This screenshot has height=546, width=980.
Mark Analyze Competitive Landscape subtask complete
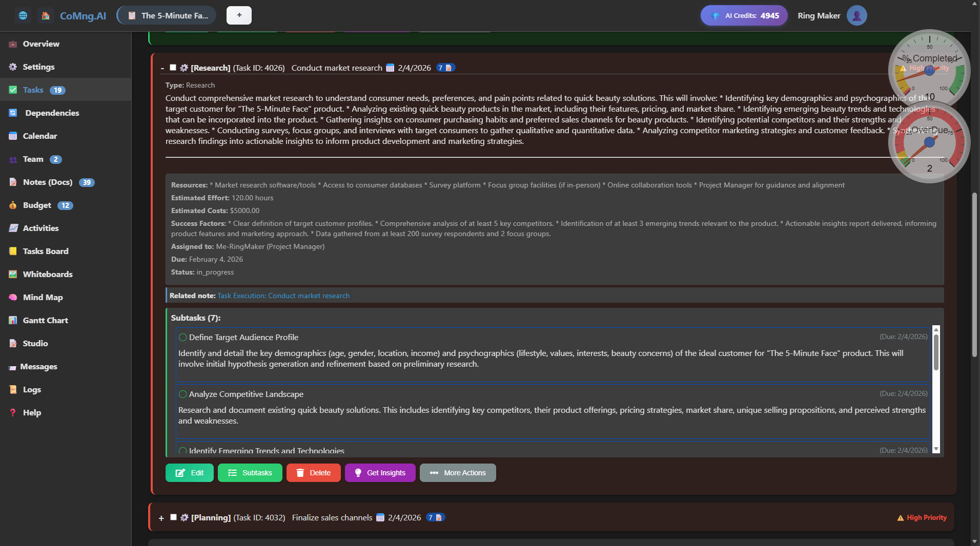pyautogui.click(x=182, y=394)
